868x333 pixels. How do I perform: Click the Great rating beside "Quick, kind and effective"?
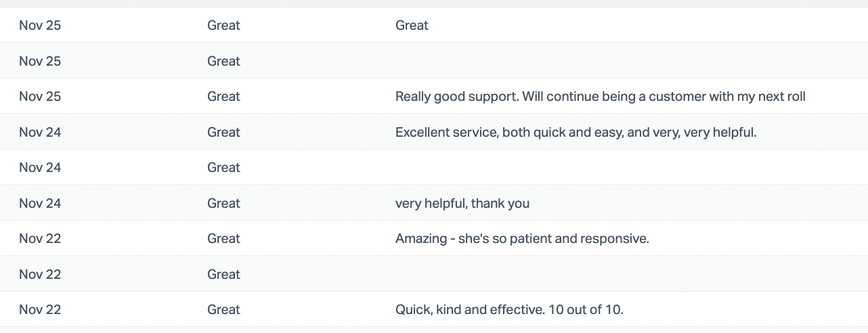[223, 309]
